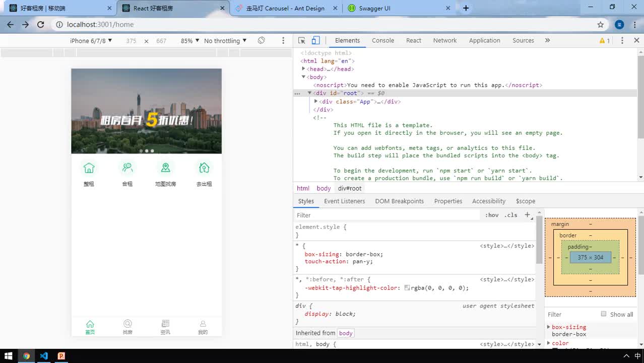
Task: Tap the 地图找房 map icon
Action: point(165,168)
